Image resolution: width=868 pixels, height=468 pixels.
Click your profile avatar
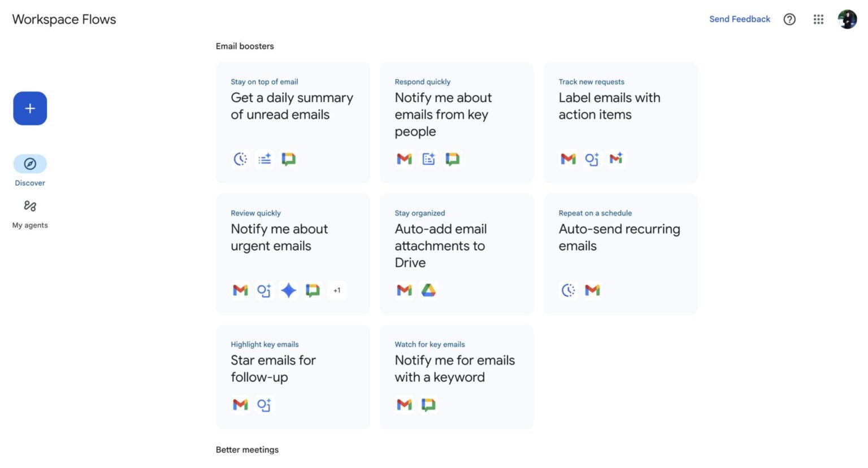click(847, 19)
